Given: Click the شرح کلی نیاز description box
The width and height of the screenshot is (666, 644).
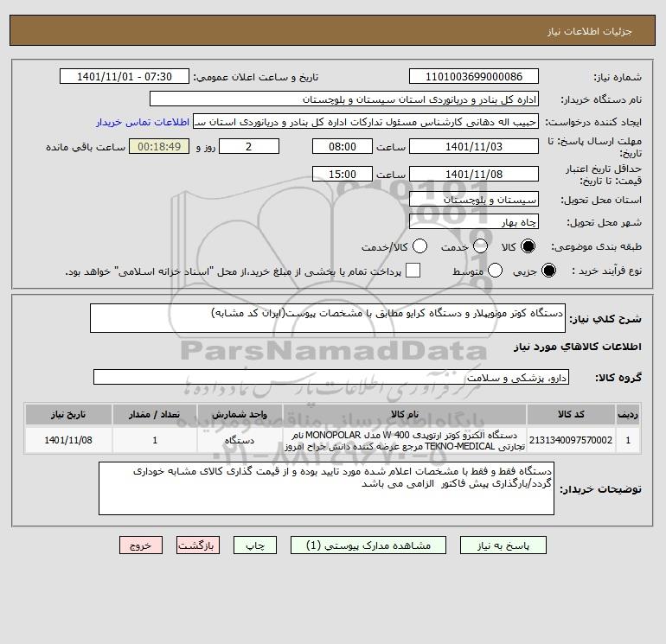Looking at the screenshot, I should coord(328,318).
